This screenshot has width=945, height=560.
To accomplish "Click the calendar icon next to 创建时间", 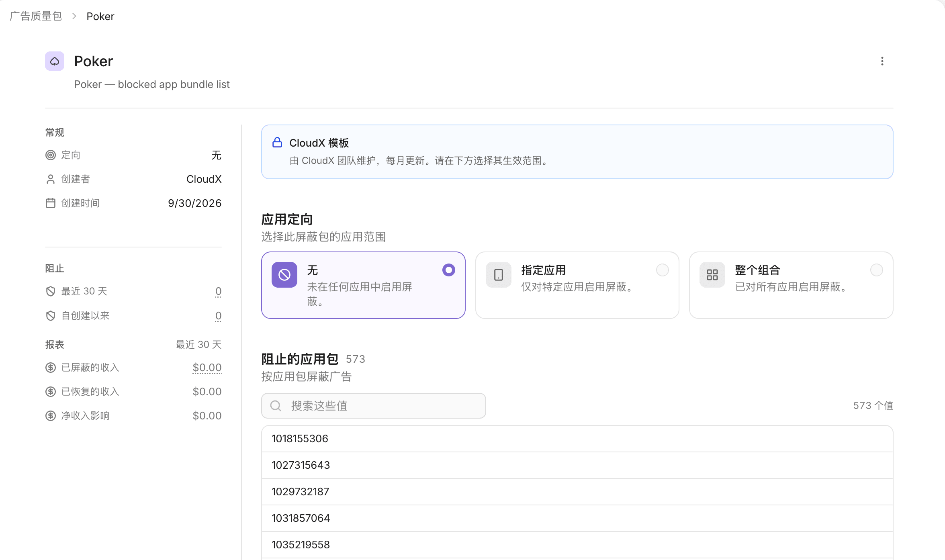I will click(51, 203).
